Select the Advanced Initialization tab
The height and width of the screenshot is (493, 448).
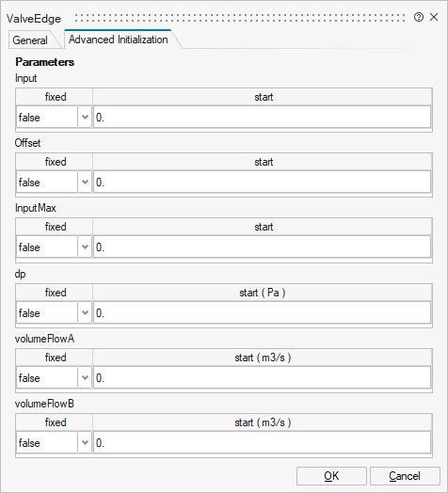[x=119, y=40]
